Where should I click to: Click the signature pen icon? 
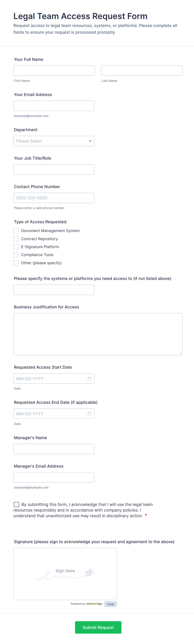click(x=89, y=572)
